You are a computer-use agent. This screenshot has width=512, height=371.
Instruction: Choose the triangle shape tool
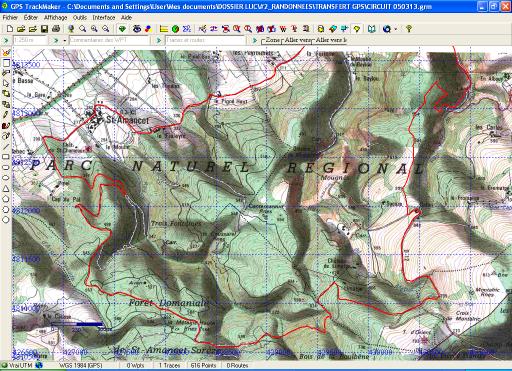click(6, 188)
